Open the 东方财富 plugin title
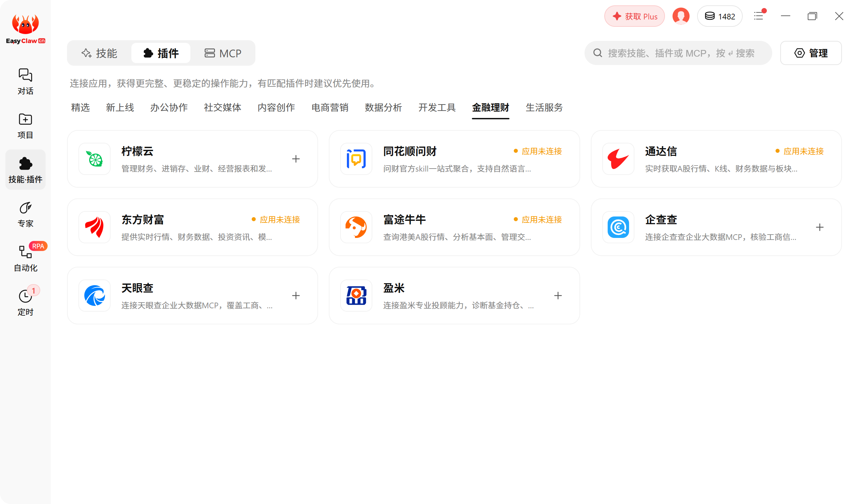The height and width of the screenshot is (504, 858). click(x=143, y=219)
